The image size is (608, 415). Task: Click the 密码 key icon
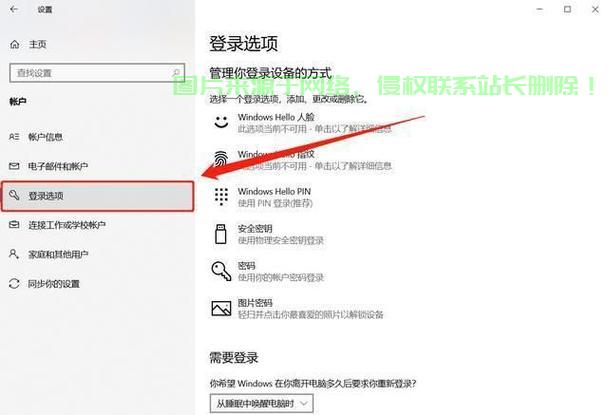pyautogui.click(x=221, y=271)
